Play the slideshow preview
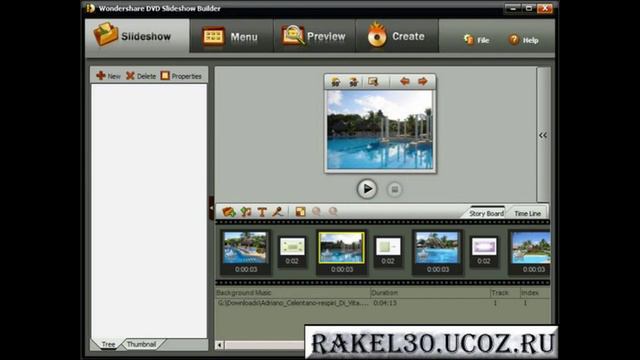Image resolution: width=640 pixels, height=360 pixels. (x=367, y=189)
